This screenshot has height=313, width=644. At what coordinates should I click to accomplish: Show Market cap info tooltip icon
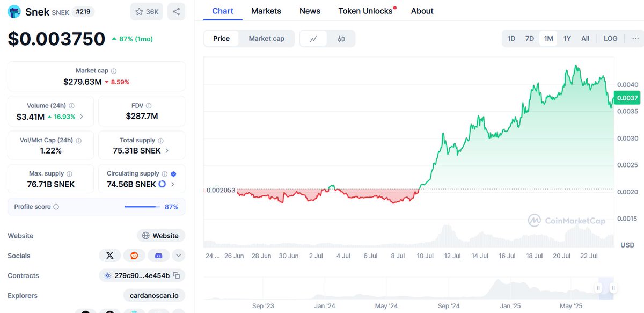[x=114, y=71]
